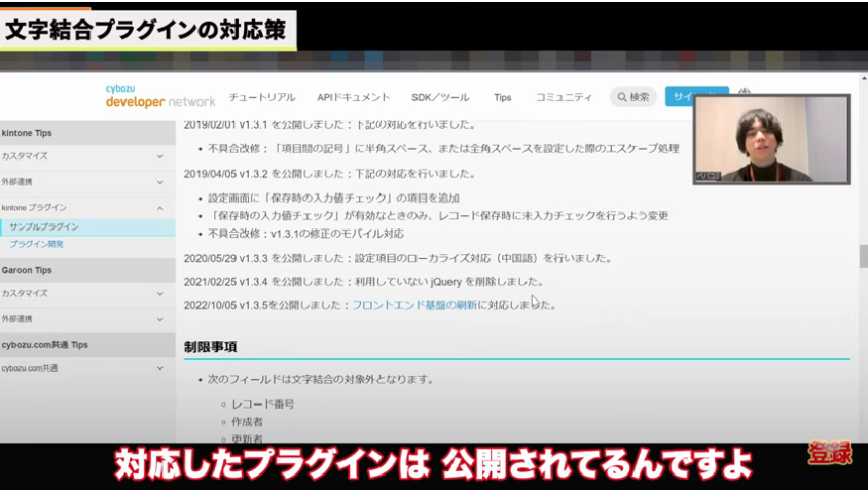The image size is (868, 490).
Task: Click the 2021/02/25 v1.3.4 release line
Action: [x=363, y=282]
